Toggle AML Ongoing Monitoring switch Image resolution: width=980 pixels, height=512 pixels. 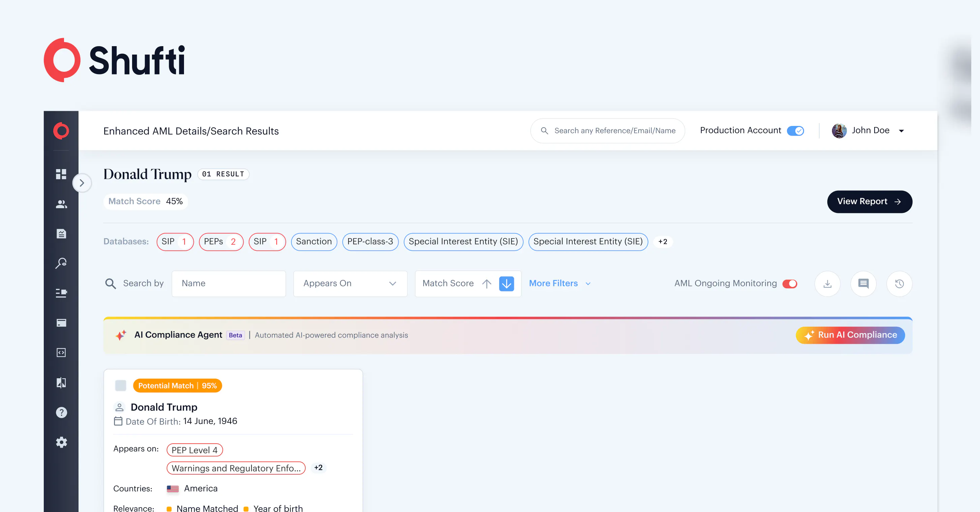tap(790, 284)
